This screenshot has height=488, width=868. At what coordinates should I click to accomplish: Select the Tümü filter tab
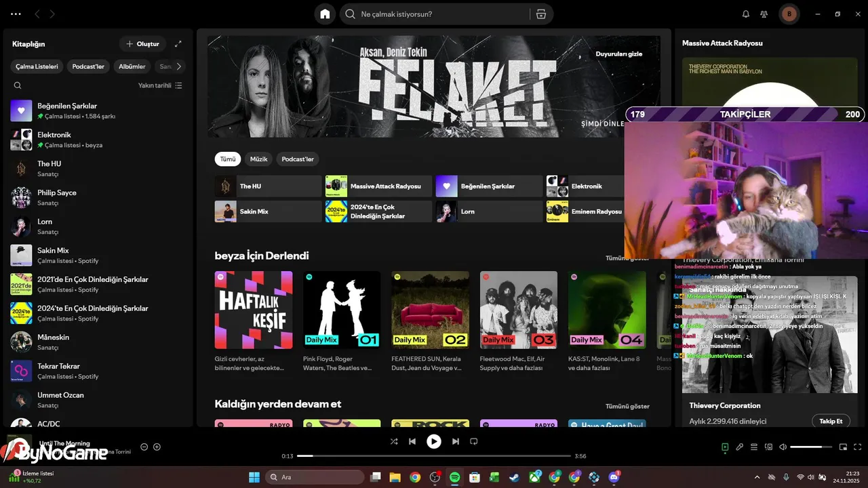tap(228, 159)
